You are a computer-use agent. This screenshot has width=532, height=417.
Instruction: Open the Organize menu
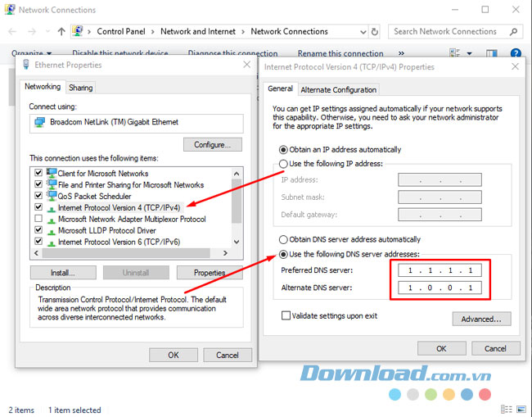31,53
